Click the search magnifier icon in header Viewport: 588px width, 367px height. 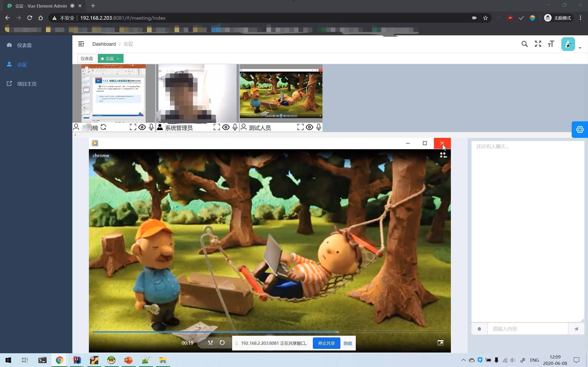524,44
